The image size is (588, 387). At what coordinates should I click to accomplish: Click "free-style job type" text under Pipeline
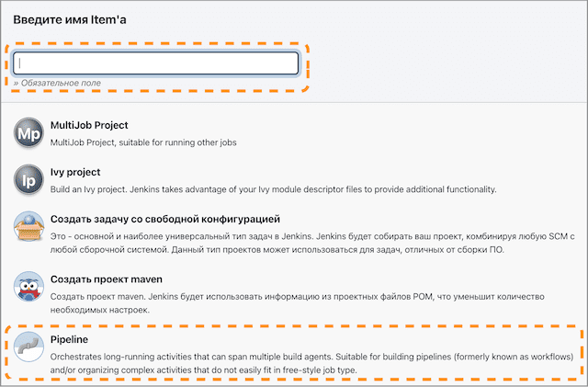pyautogui.click(x=312, y=370)
